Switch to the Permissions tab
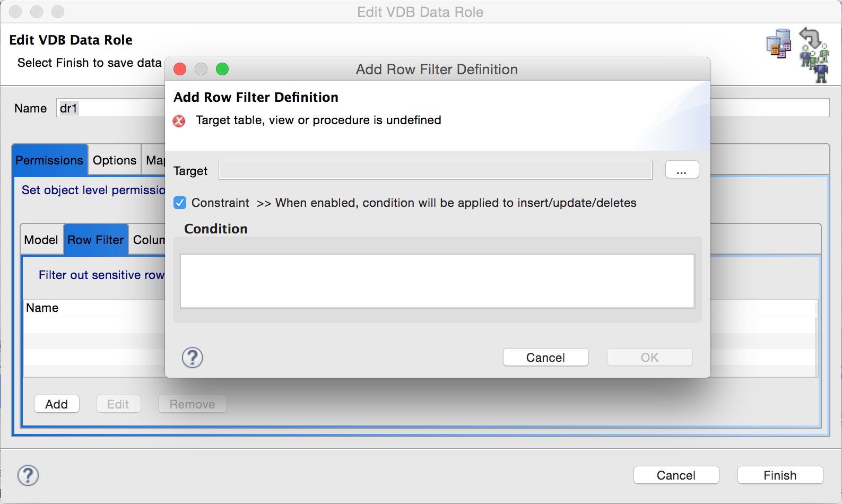 click(x=49, y=160)
